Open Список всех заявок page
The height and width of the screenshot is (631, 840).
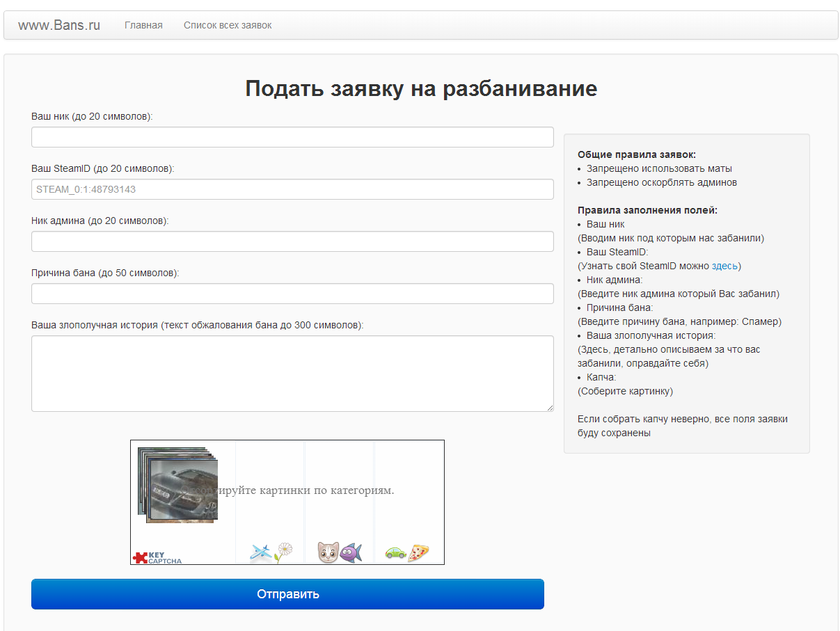(228, 25)
